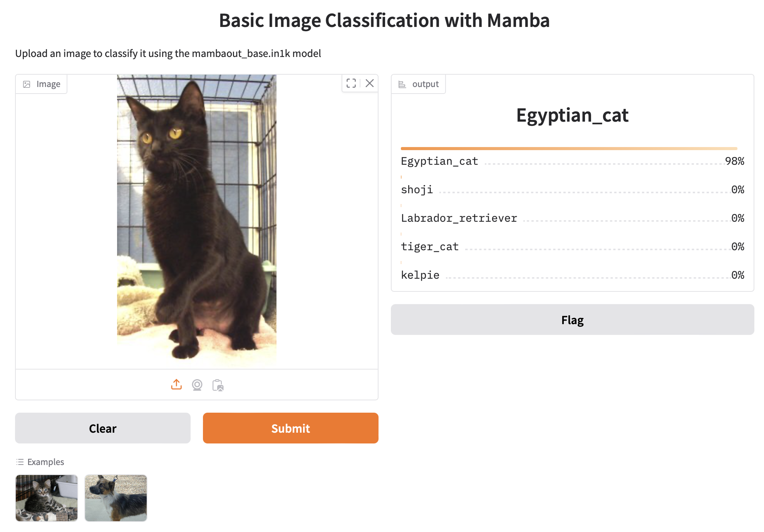Click the output label chart icon
Screen dimensions: 764x532
pos(402,84)
